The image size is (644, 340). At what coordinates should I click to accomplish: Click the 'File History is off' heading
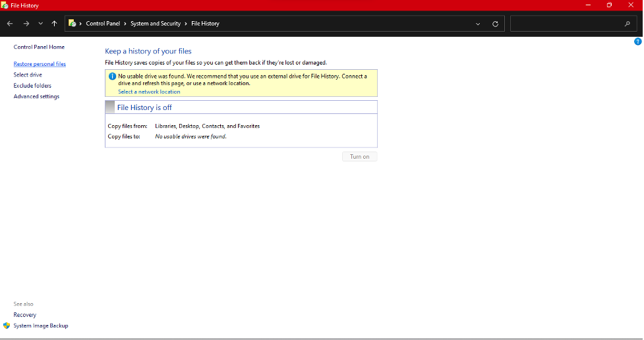[x=144, y=107]
